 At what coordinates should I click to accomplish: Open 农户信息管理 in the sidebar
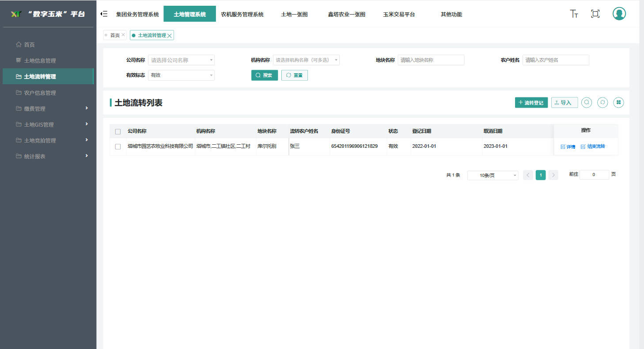[x=48, y=93]
